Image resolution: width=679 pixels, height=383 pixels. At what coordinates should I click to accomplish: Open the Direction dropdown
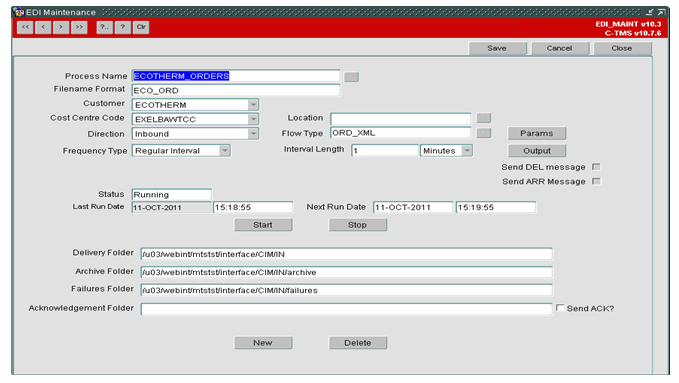[253, 134]
